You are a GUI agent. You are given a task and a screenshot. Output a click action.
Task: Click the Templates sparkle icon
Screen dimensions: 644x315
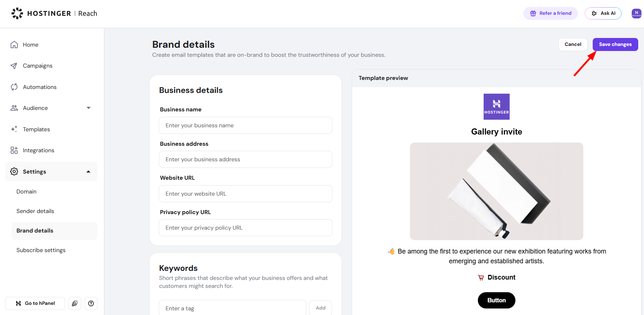click(14, 129)
